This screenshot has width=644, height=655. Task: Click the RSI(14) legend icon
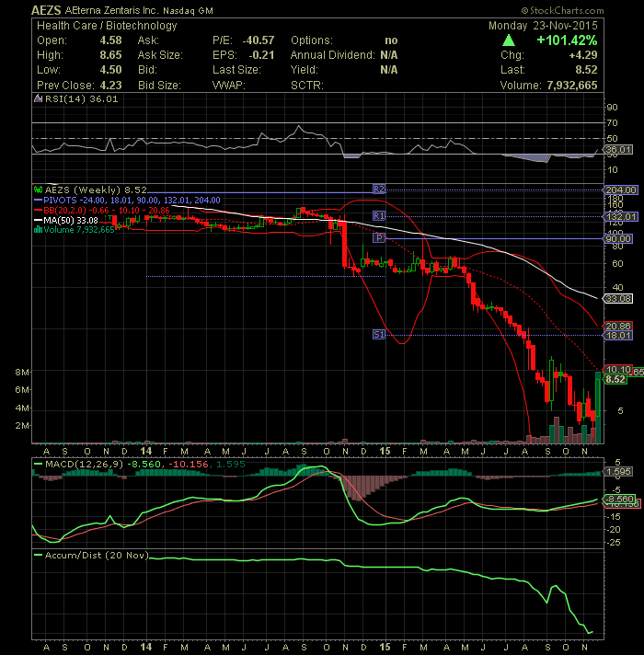[x=37, y=98]
